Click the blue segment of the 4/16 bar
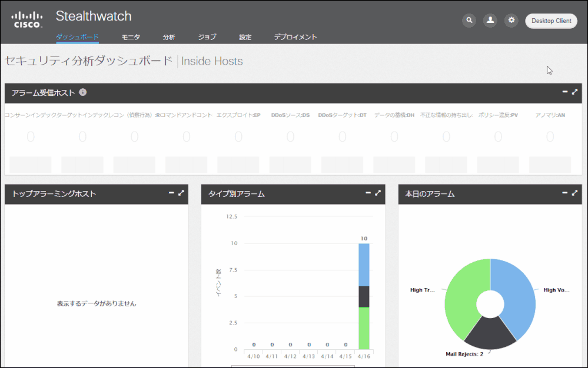 click(364, 265)
